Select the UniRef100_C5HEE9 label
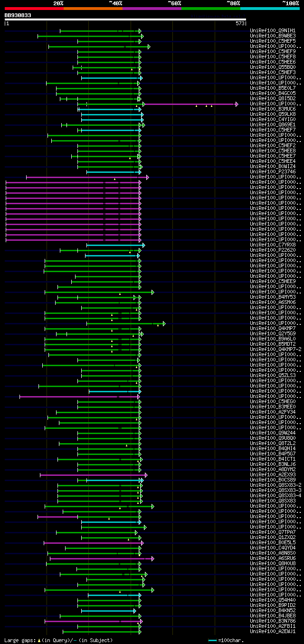 [272, 282]
